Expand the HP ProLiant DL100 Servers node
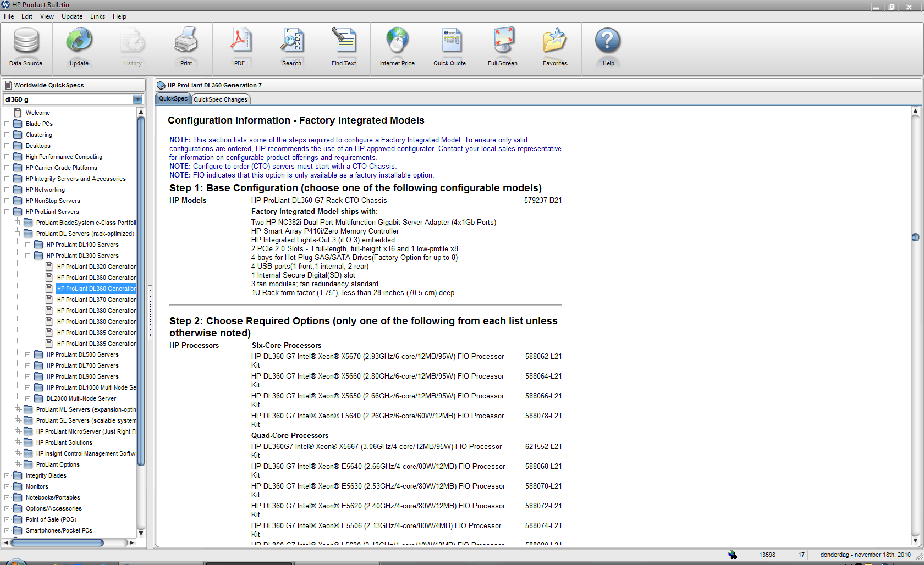Viewport: 924px width, 565px height. pyautogui.click(x=28, y=245)
